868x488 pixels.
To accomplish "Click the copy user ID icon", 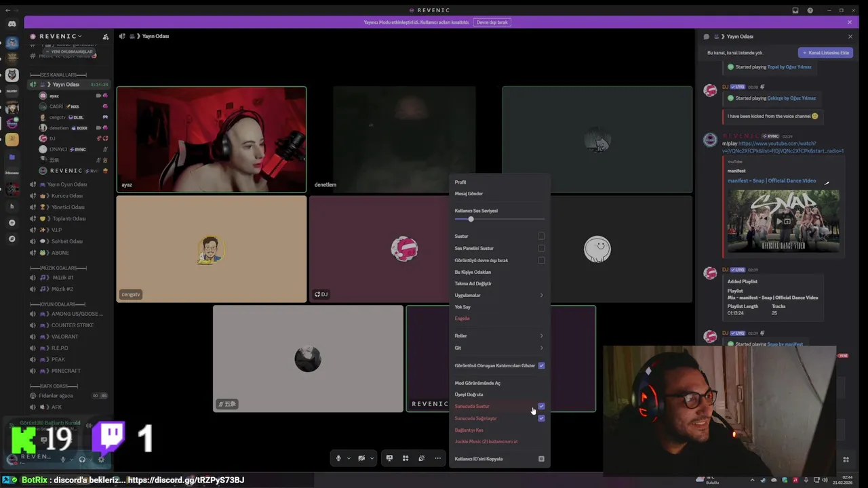I will (541, 459).
